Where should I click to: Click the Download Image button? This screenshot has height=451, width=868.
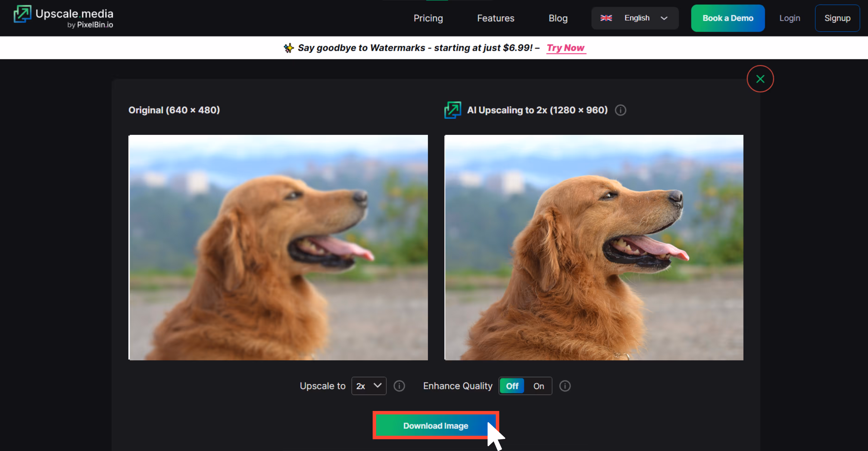(x=435, y=425)
